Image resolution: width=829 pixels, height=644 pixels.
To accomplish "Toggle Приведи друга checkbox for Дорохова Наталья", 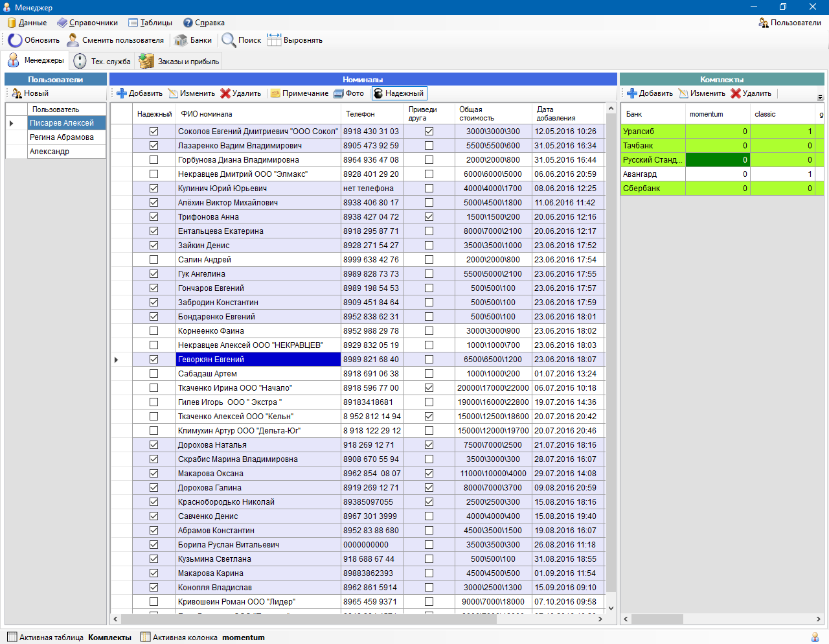I will point(429,444).
